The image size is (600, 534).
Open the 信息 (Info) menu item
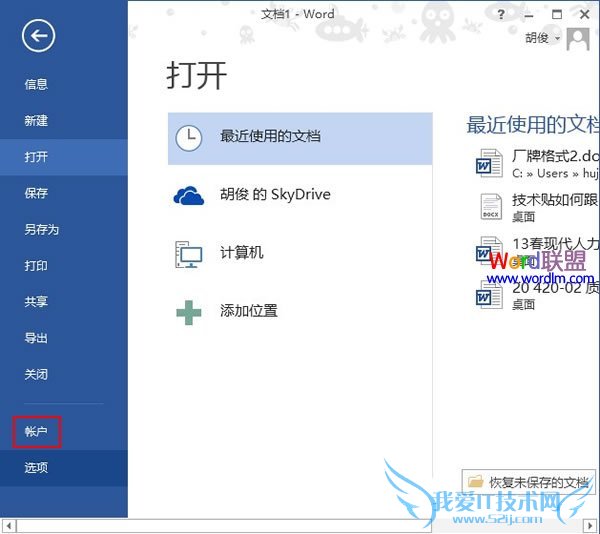(x=64, y=84)
